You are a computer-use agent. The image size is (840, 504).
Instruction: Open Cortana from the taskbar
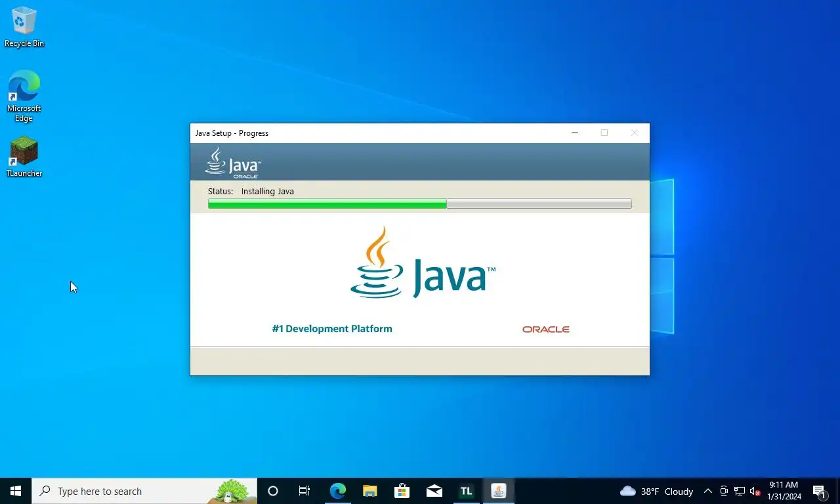click(273, 491)
